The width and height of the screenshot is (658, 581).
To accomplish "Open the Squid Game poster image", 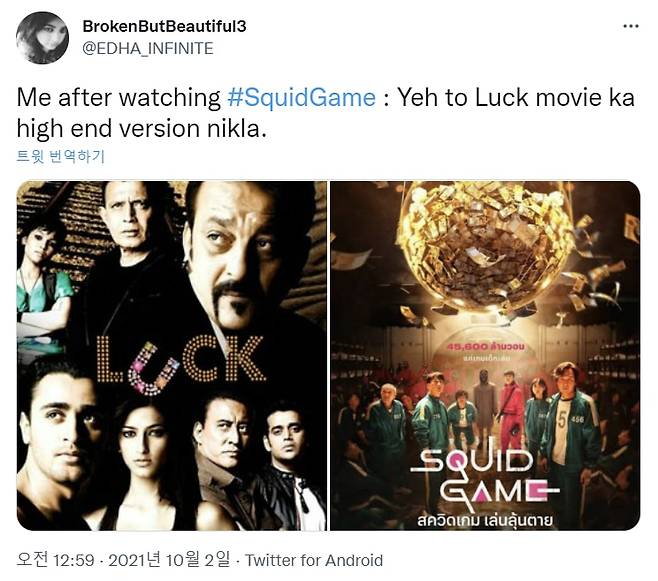I will click(x=485, y=356).
